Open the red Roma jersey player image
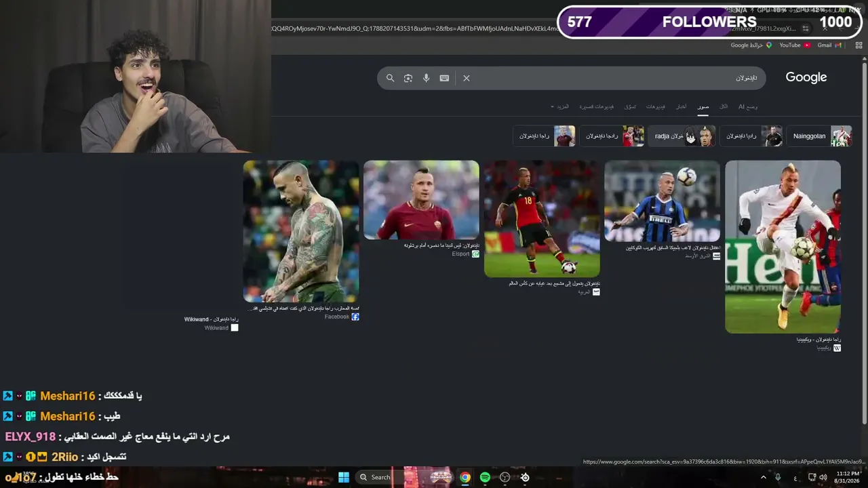868x488 pixels. (421, 200)
